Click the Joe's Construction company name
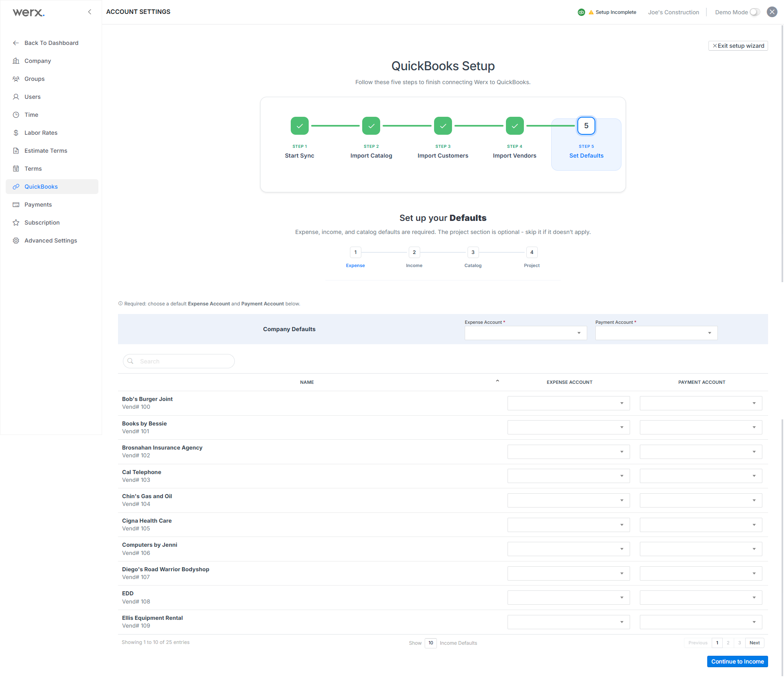This screenshot has height=677, width=784. coord(674,12)
